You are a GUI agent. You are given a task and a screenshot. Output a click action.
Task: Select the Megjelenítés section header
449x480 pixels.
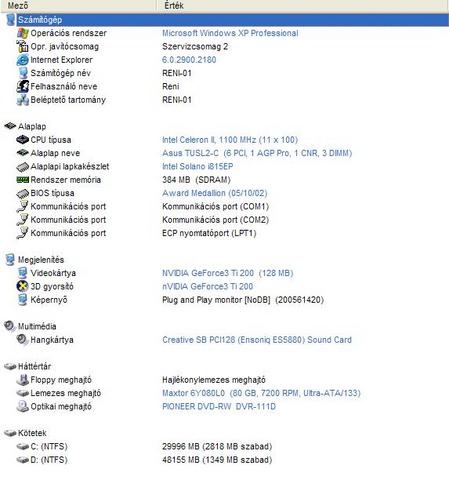(41, 260)
